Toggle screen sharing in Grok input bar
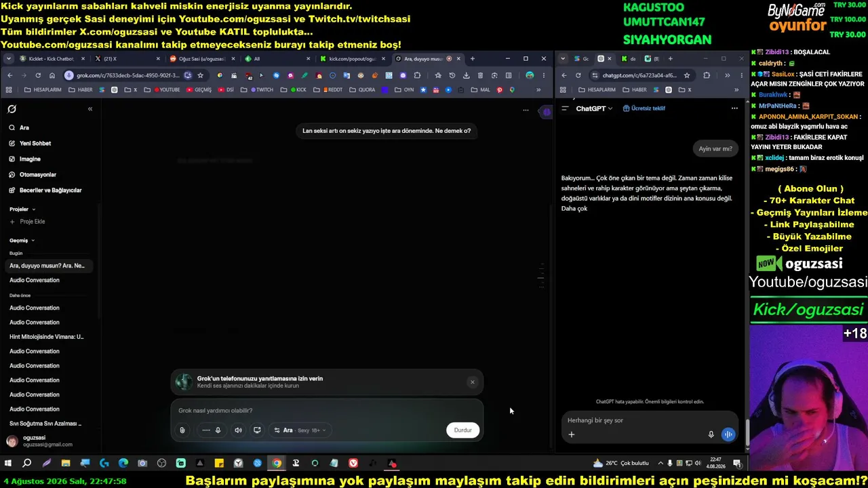868x488 pixels. [257, 430]
